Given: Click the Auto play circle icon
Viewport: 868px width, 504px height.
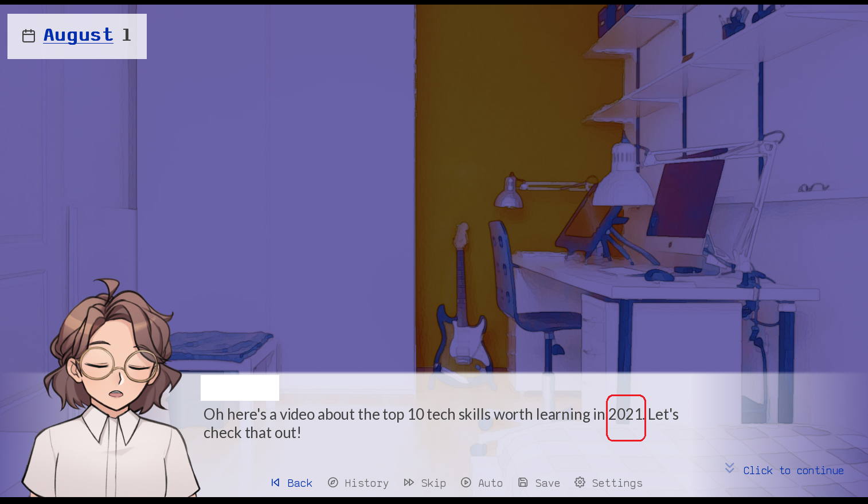Looking at the screenshot, I should [x=466, y=482].
